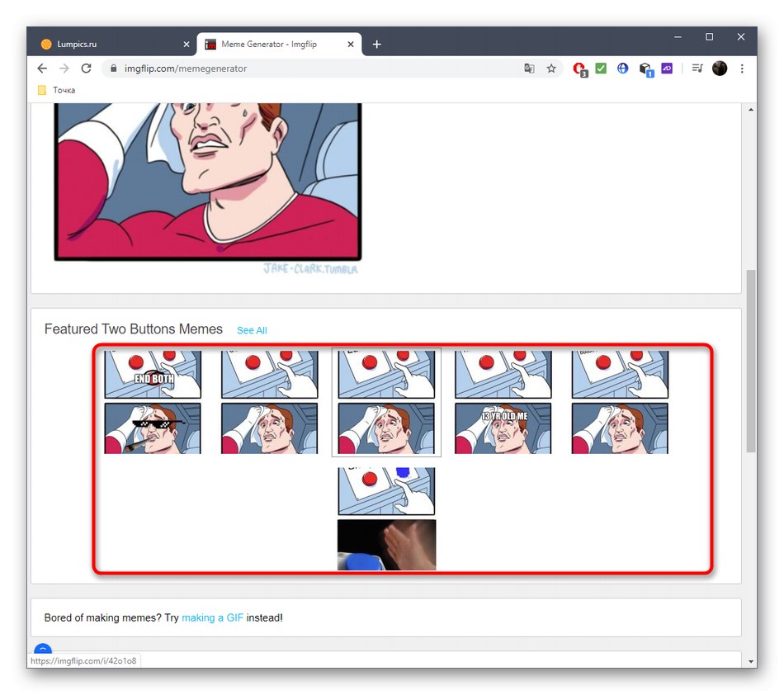Go back to the previous page
The height and width of the screenshot is (695, 784).
42,69
